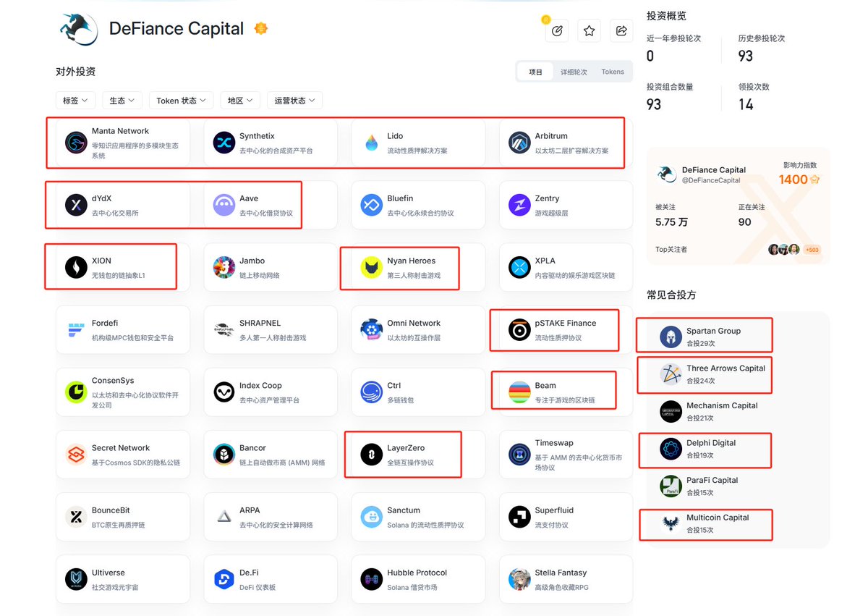Click the 常见合投方 section heading
Image resolution: width=868 pixels, height=616 pixels.
point(671,295)
